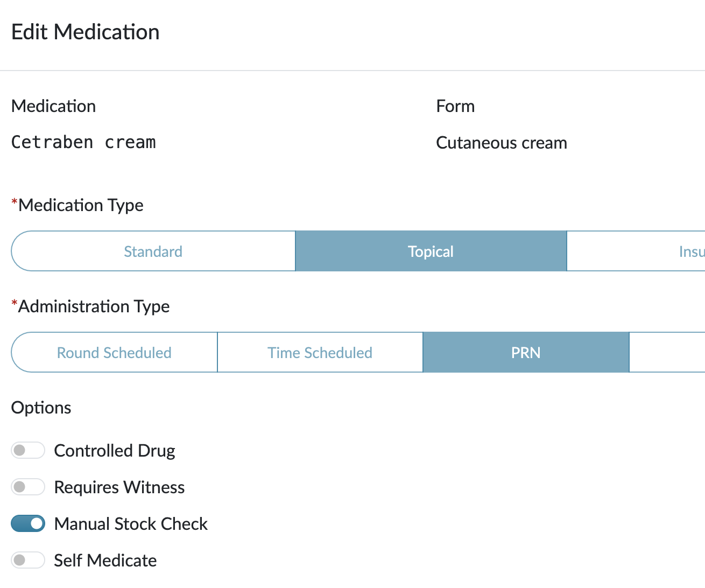The height and width of the screenshot is (588, 705).
Task: Click the Cutaneous cream form value
Action: [x=501, y=143]
